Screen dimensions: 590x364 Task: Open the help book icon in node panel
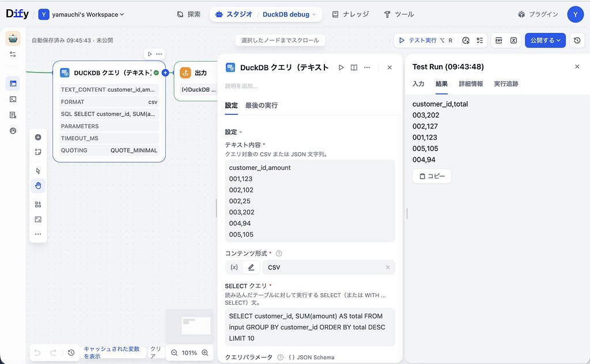(354, 67)
